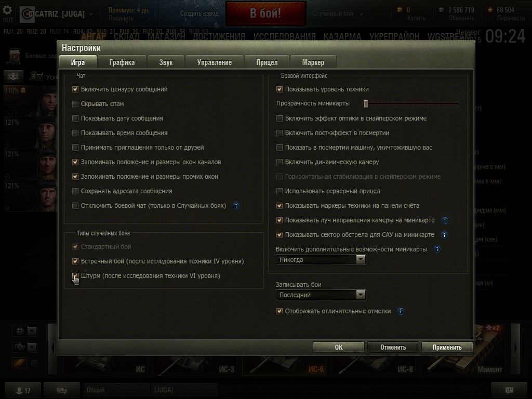
Task: Enable the Скрывать спам checkbox
Action: pos(75,104)
